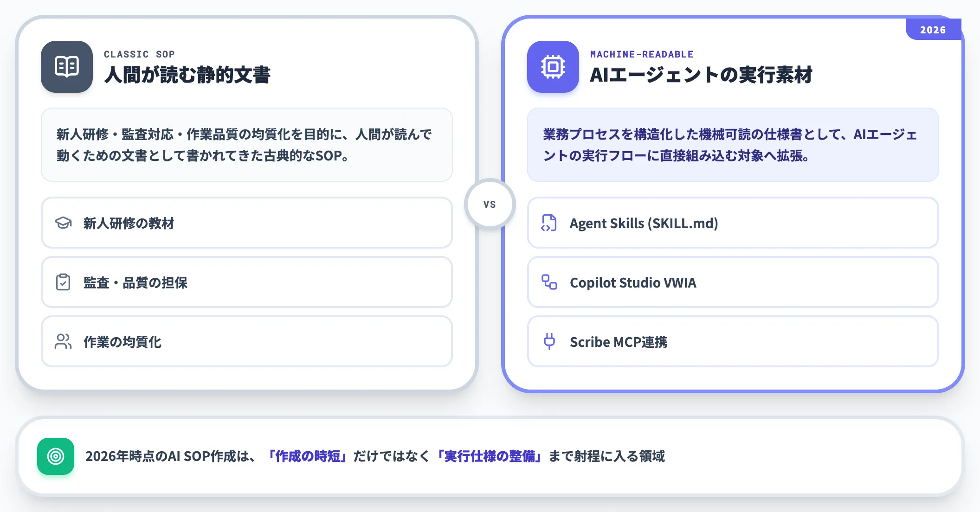The image size is (980, 512).
Task: Click the heading AIエージェントの実行素材
Action: point(701,75)
